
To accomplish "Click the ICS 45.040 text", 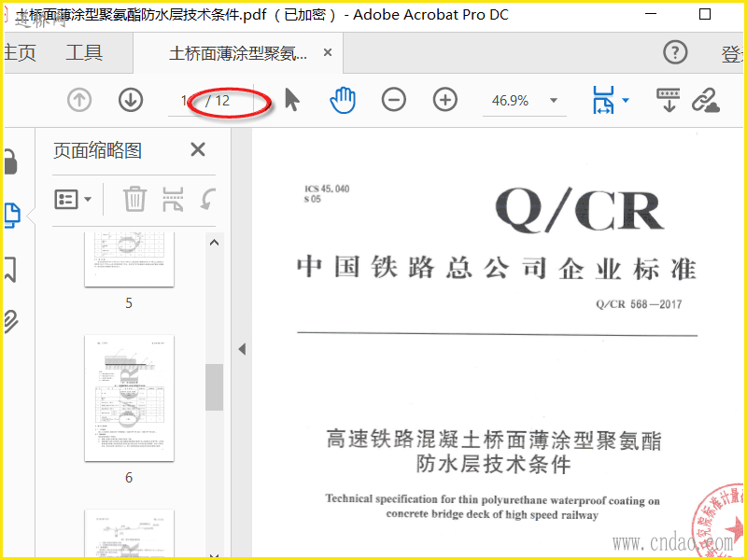I will [x=327, y=189].
